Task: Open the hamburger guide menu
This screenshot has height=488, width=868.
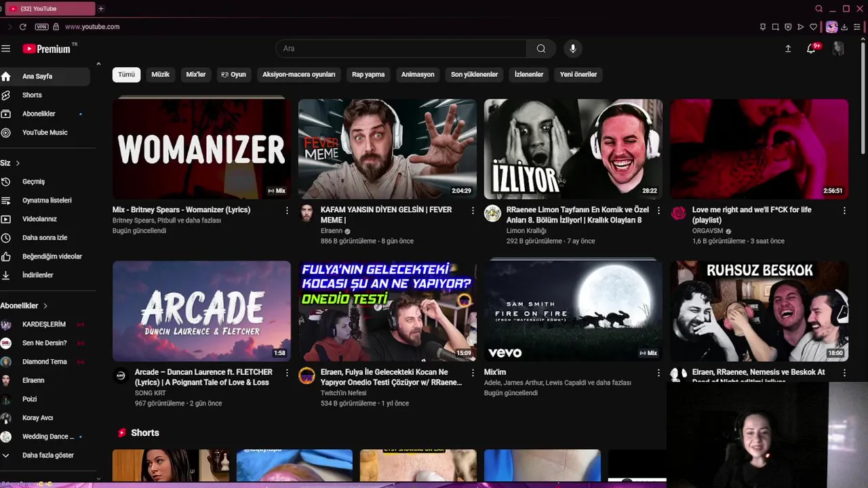Action: tap(6, 49)
